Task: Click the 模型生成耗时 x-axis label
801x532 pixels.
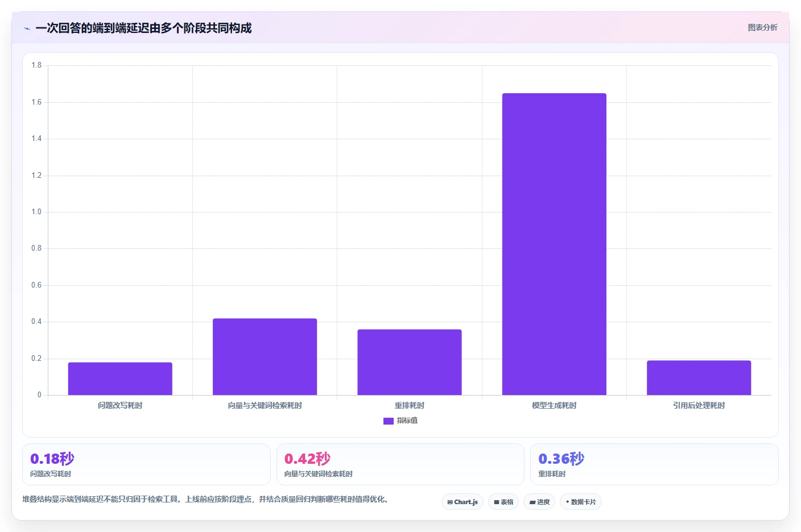Action: tap(554, 405)
